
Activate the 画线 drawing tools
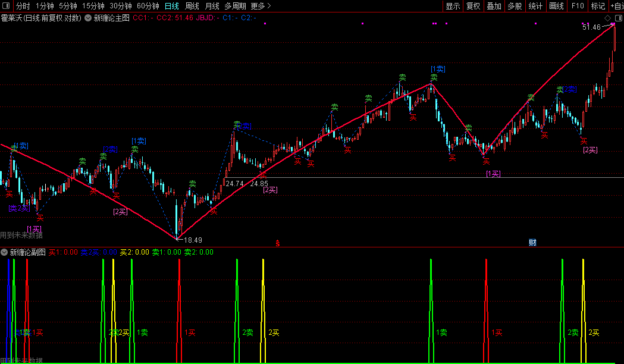pos(556,6)
